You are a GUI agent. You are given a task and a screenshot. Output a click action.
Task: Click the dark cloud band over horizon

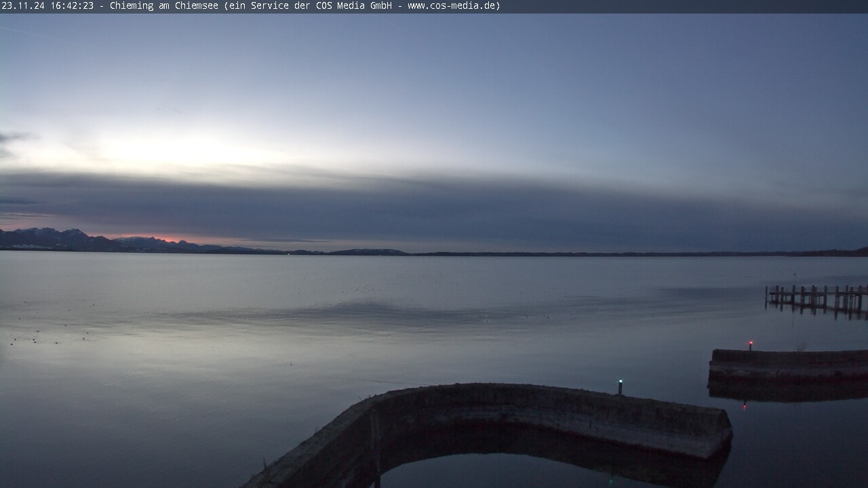coord(434,210)
